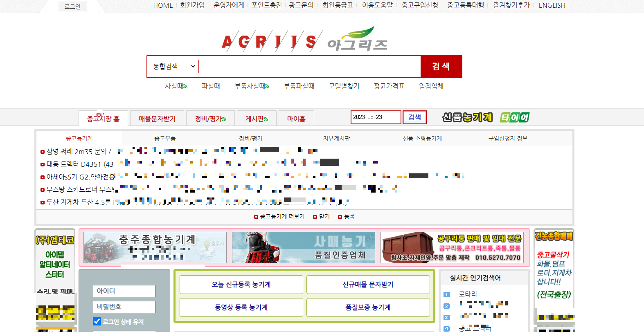The width and height of the screenshot is (644, 332).
Task: Open the 공구리통 판매 및 임대 banner
Action: [x=452, y=248]
